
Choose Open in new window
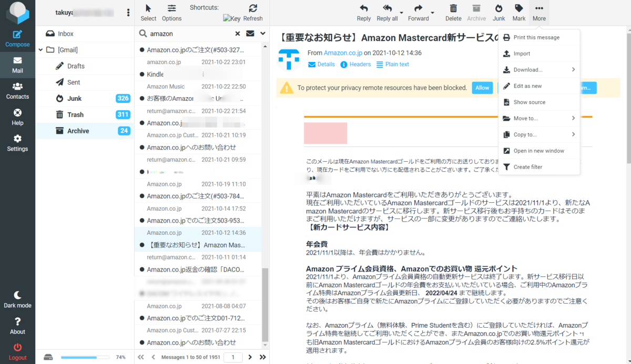pos(539,151)
